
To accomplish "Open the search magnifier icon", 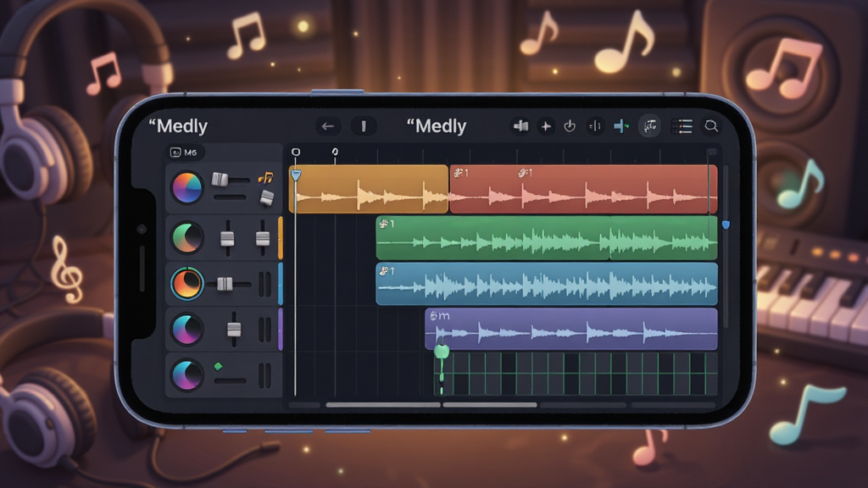I will point(711,126).
